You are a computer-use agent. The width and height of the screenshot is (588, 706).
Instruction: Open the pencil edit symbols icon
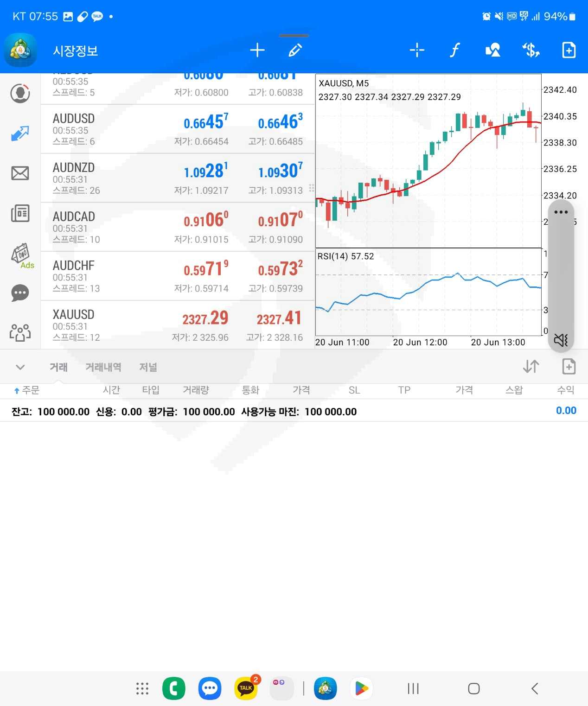(295, 50)
